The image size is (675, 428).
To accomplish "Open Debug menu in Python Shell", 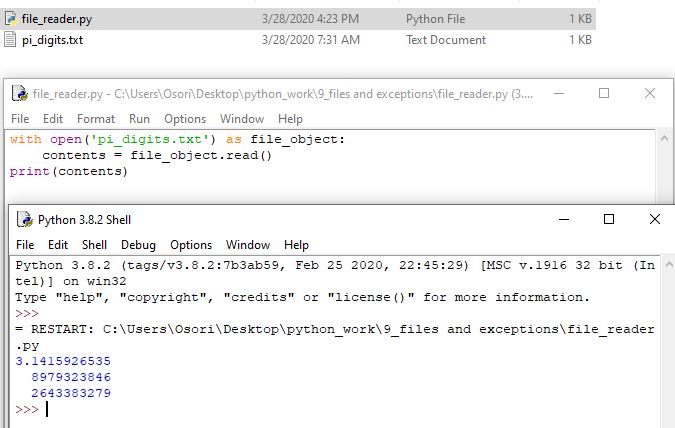I will click(138, 245).
